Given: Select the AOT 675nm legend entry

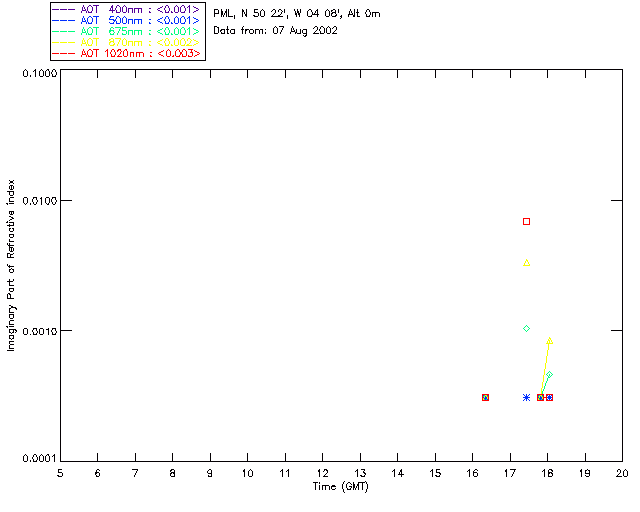Looking at the screenshot, I should [126, 31].
